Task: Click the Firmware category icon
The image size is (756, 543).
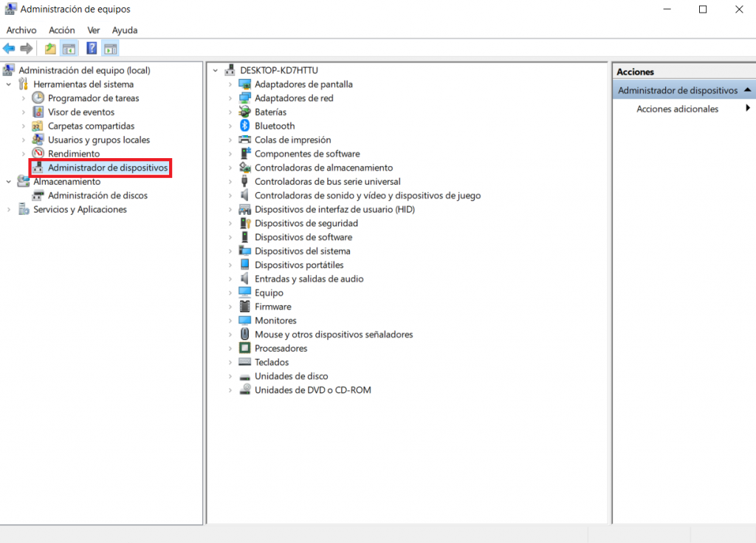Action: click(x=245, y=307)
